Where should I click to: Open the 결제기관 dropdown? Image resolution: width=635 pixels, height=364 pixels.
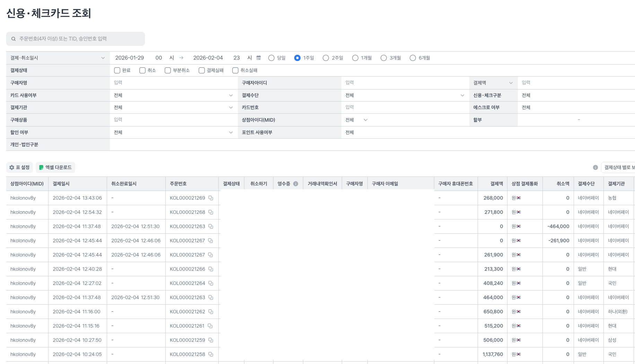174,107
